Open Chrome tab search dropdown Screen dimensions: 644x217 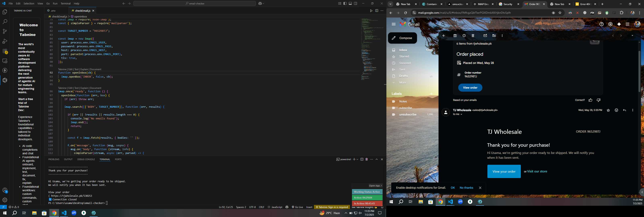(x=390, y=4)
